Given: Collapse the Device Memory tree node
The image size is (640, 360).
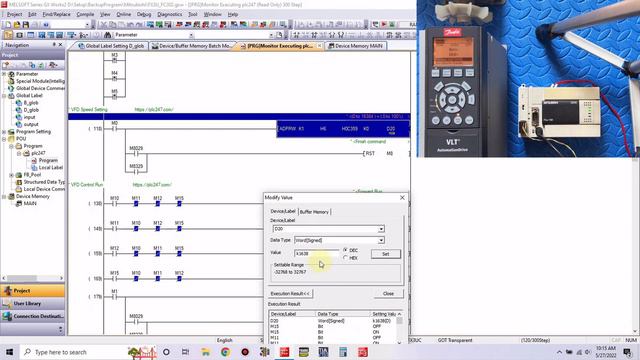Looking at the screenshot, I should click(x=4, y=196).
